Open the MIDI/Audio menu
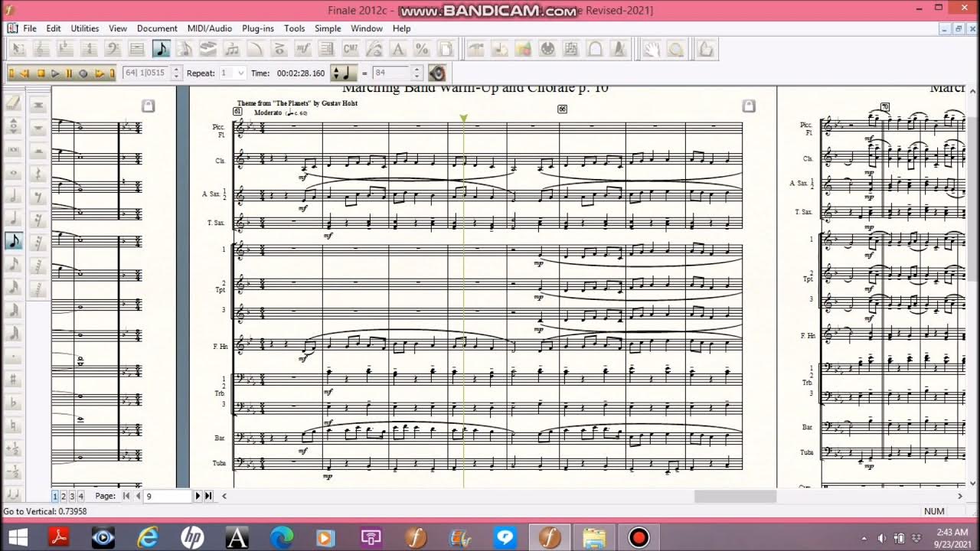The height and width of the screenshot is (551, 980). click(x=210, y=28)
